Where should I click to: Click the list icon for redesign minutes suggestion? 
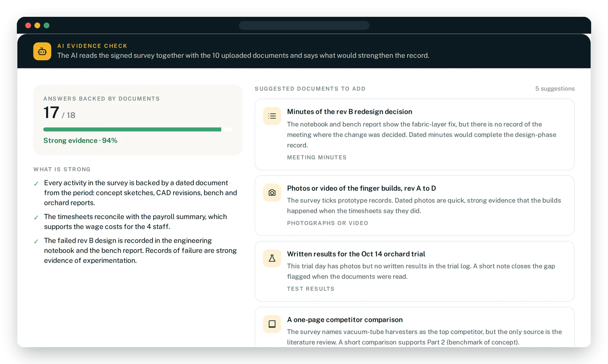[272, 116]
